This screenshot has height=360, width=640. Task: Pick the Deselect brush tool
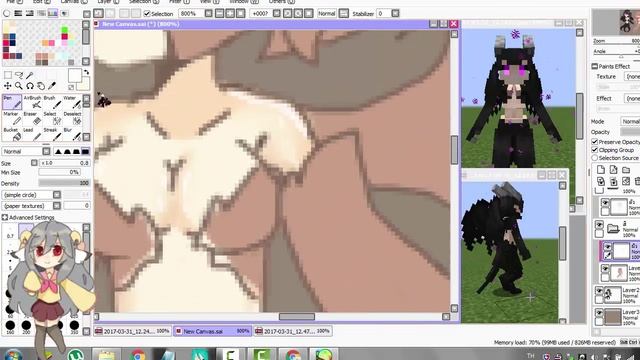pyautogui.click(x=72, y=118)
